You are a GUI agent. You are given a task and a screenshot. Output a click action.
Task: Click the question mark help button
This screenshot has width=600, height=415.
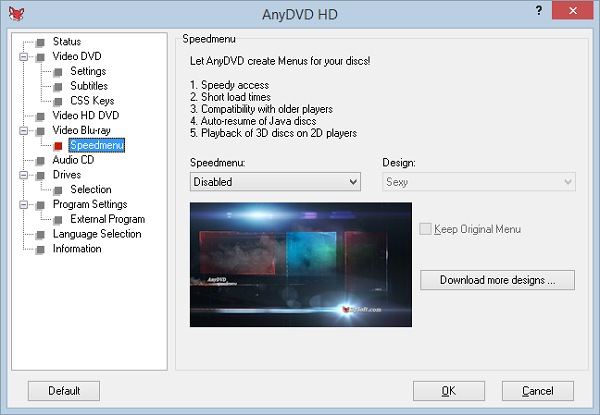(x=539, y=11)
